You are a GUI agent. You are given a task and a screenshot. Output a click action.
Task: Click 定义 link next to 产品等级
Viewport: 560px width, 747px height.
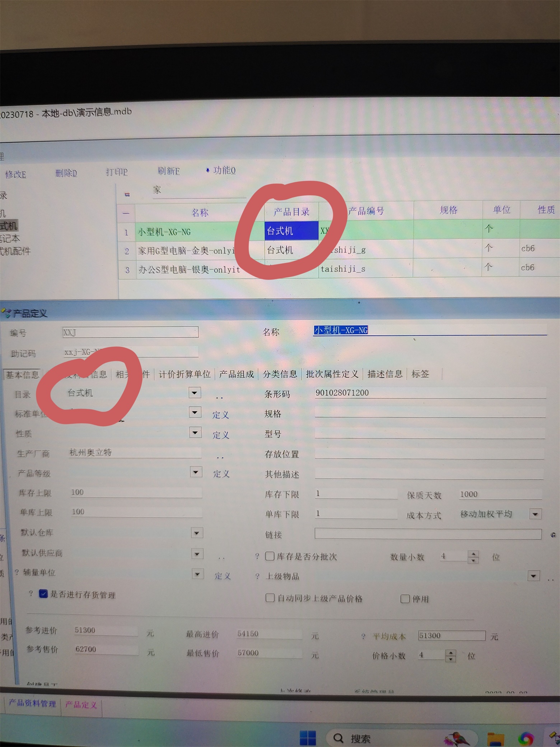221,474
